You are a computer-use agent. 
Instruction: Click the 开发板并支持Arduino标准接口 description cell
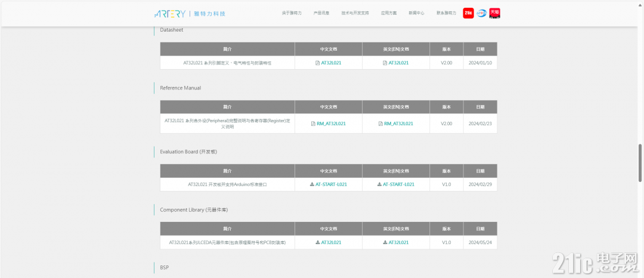(x=228, y=184)
